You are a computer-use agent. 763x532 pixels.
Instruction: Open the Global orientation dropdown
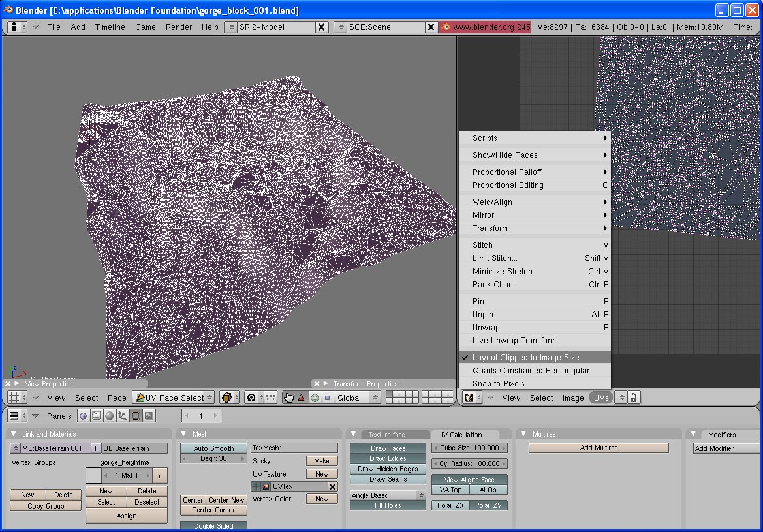(358, 398)
